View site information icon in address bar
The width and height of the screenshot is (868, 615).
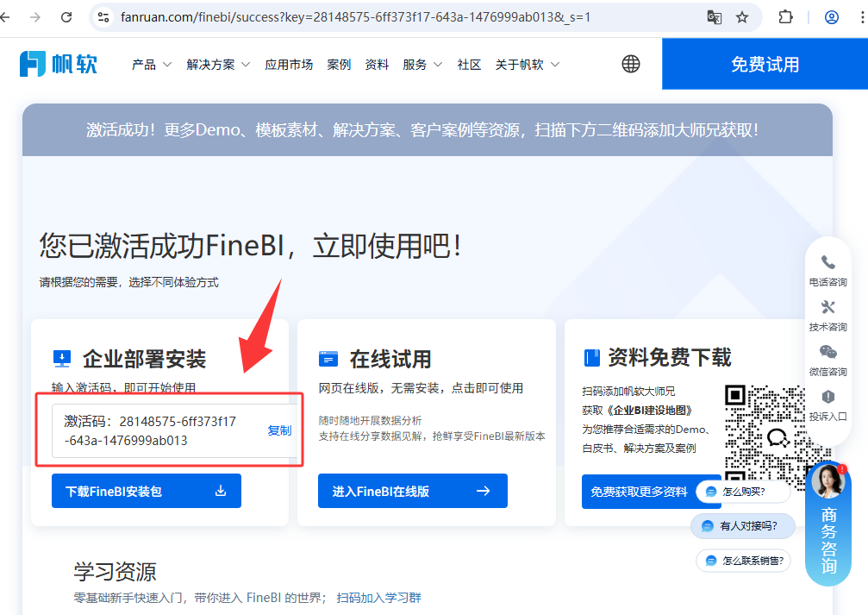103,17
